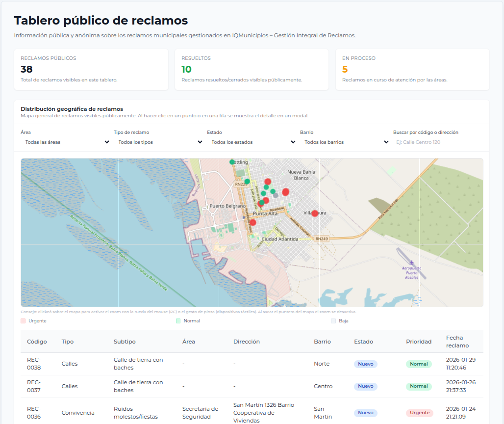Screen dimensions: 504x424
Task: Expand the 'Todos los estados' dropdown
Action: 250,142
